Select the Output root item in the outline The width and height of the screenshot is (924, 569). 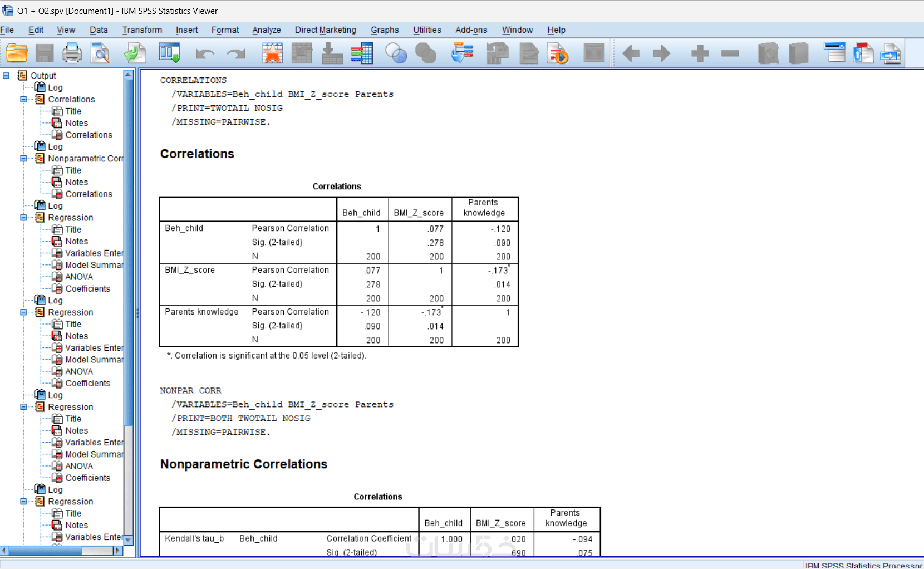click(x=43, y=76)
